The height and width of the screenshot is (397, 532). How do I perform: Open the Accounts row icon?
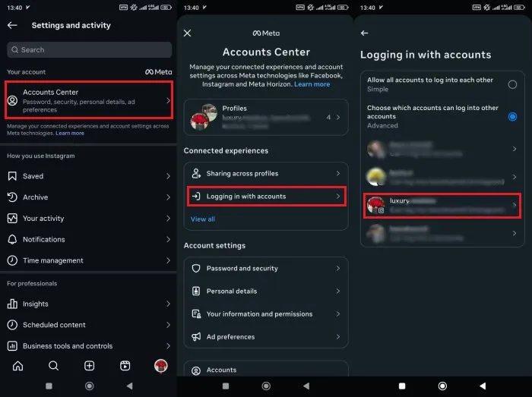196,370
